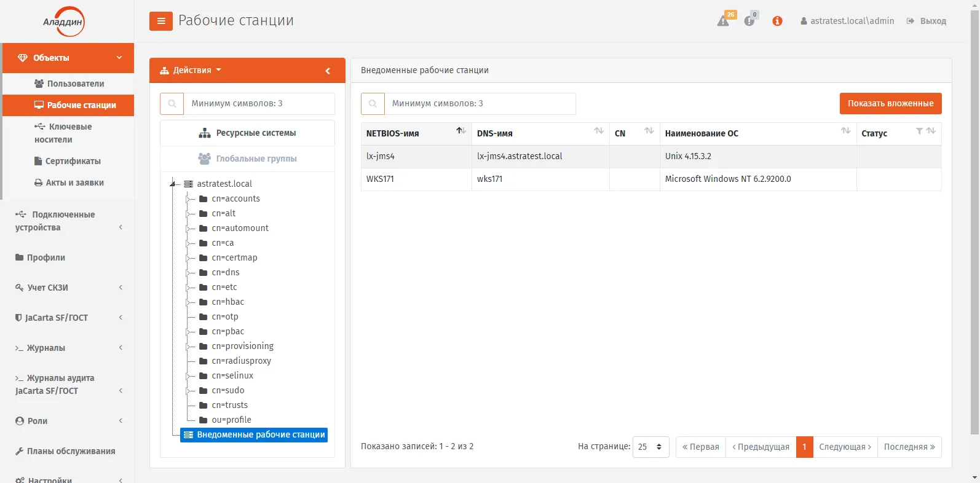Open the Сертификаты sidebar item
Image resolution: width=980 pixels, height=483 pixels.
point(68,161)
